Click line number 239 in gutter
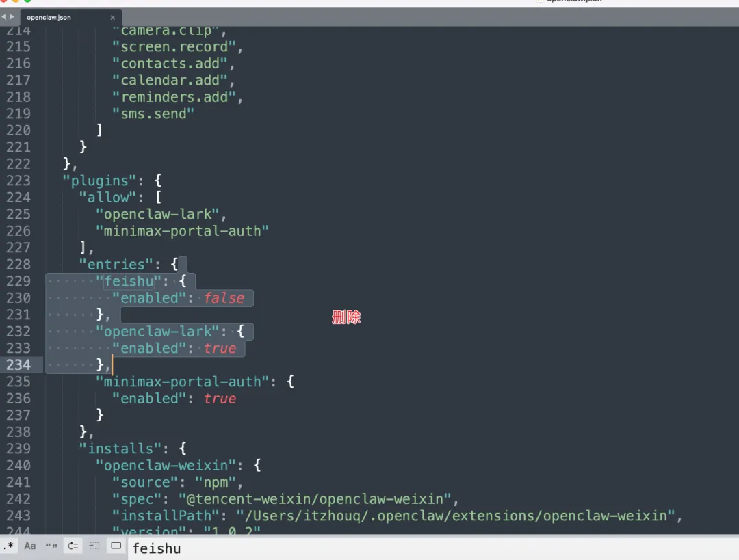 pyautogui.click(x=18, y=449)
